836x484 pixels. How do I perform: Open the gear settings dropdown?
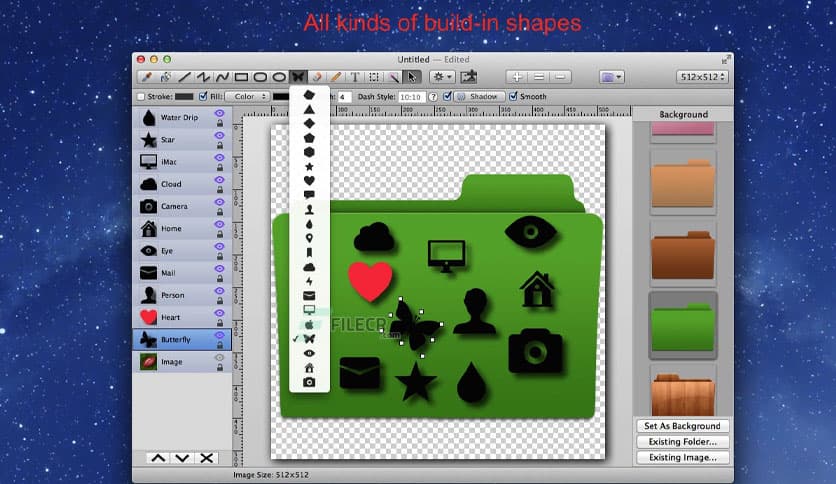(442, 77)
